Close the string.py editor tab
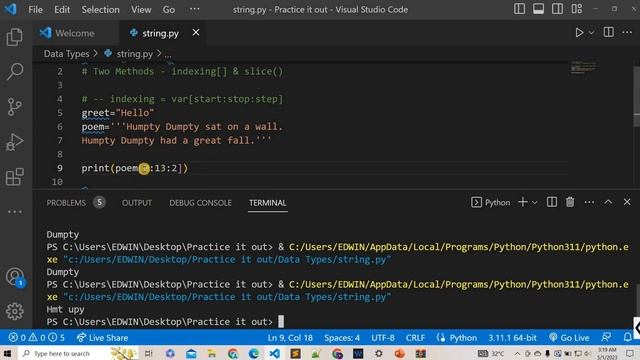 coord(196,32)
